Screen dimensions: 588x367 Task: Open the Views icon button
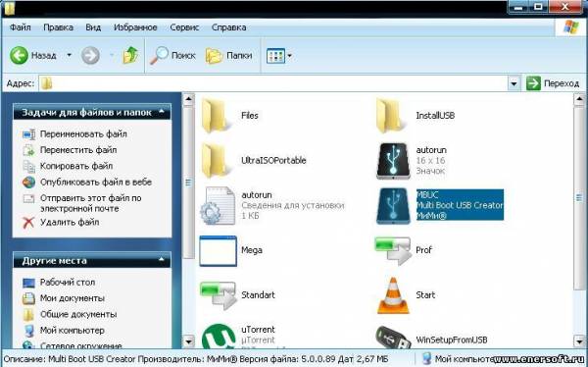275,56
